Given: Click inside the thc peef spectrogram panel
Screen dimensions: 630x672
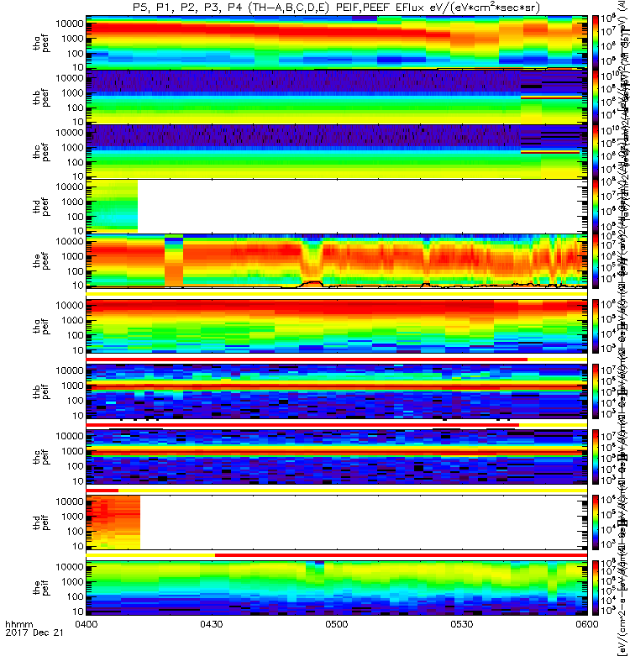Looking at the screenshot, I should click(337, 151).
